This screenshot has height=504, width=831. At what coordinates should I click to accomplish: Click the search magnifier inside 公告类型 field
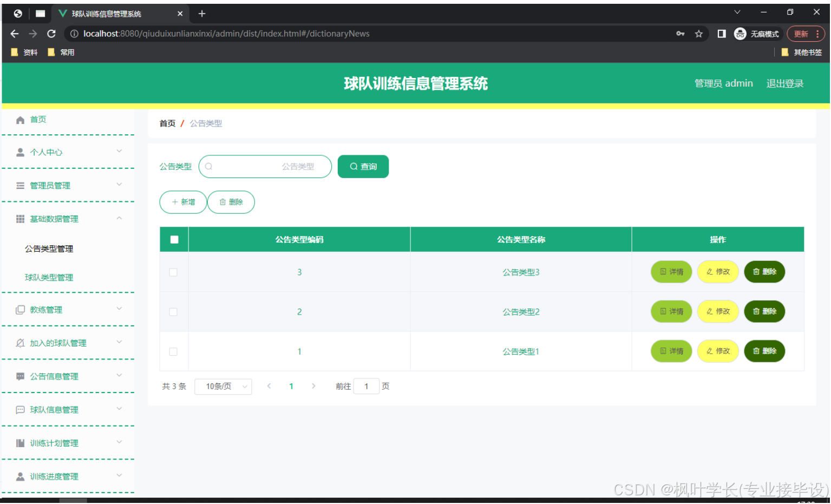(209, 167)
